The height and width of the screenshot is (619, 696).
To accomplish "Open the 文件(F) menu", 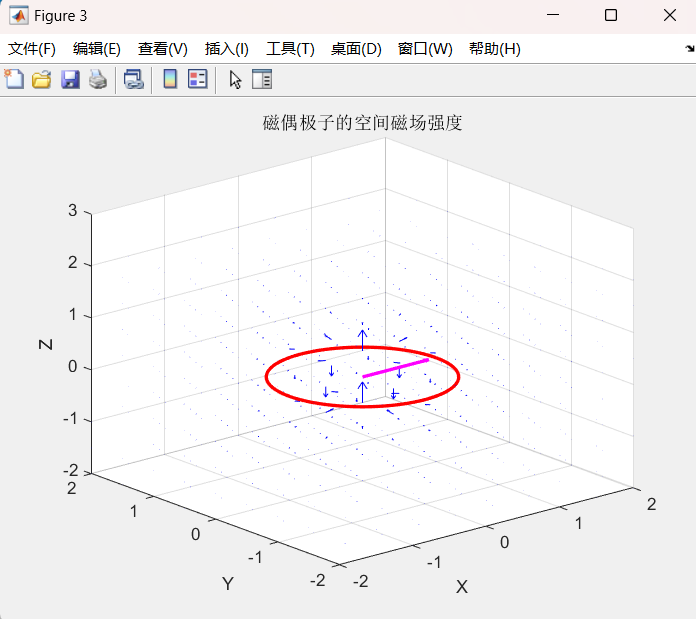I will [32, 49].
